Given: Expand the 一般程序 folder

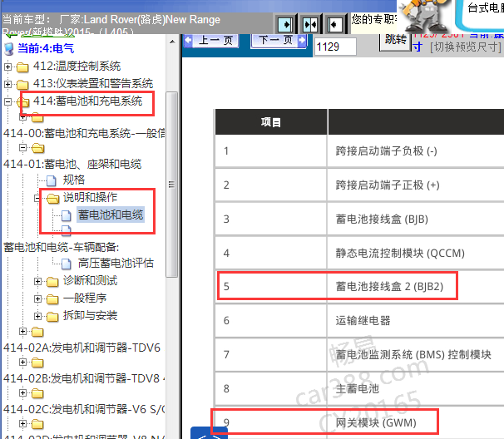Looking at the screenshot, I should coord(37,298).
